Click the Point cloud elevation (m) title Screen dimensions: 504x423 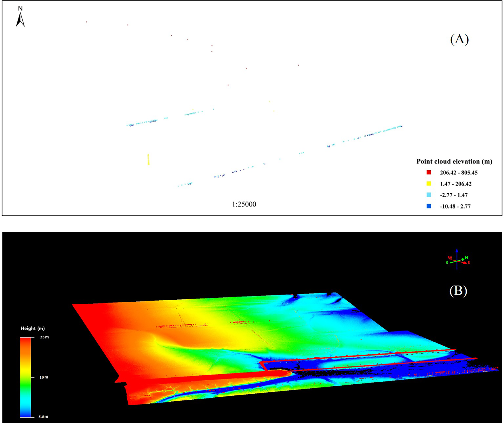(454, 161)
